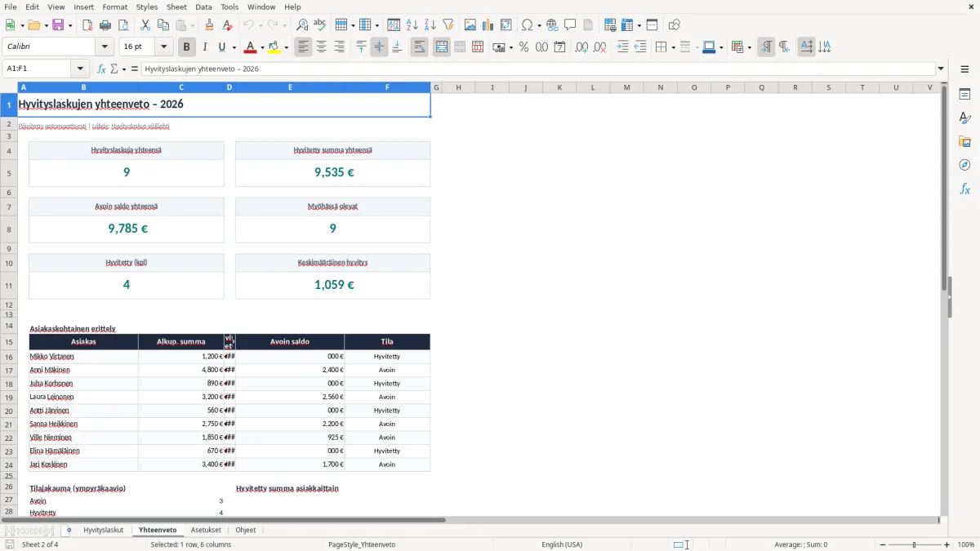Click the Copy icon
The image size is (980, 551).
click(163, 25)
